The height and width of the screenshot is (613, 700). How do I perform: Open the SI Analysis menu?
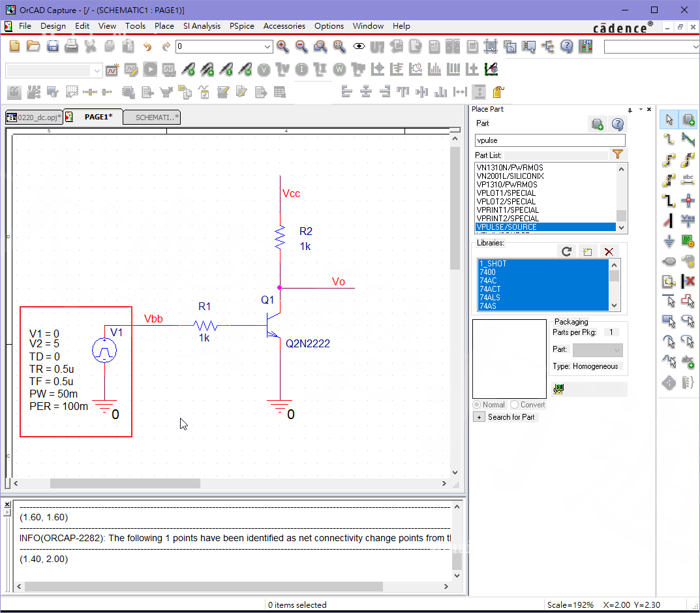pos(202,26)
